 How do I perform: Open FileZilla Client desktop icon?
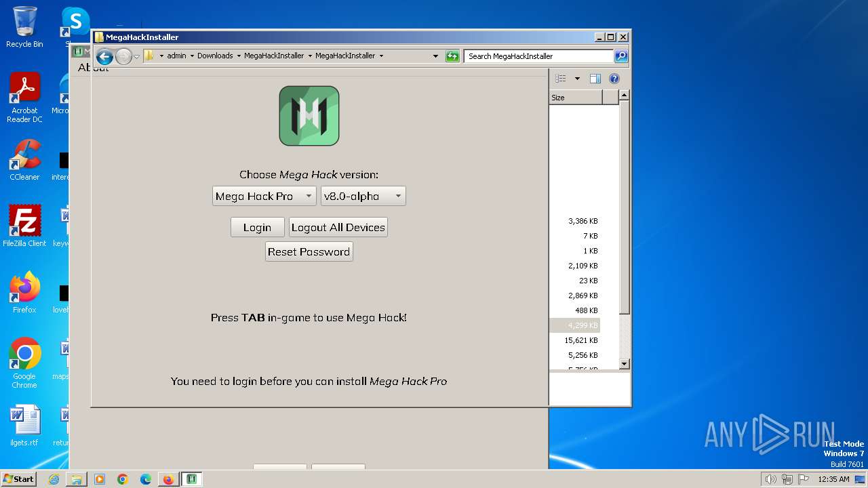tap(24, 226)
